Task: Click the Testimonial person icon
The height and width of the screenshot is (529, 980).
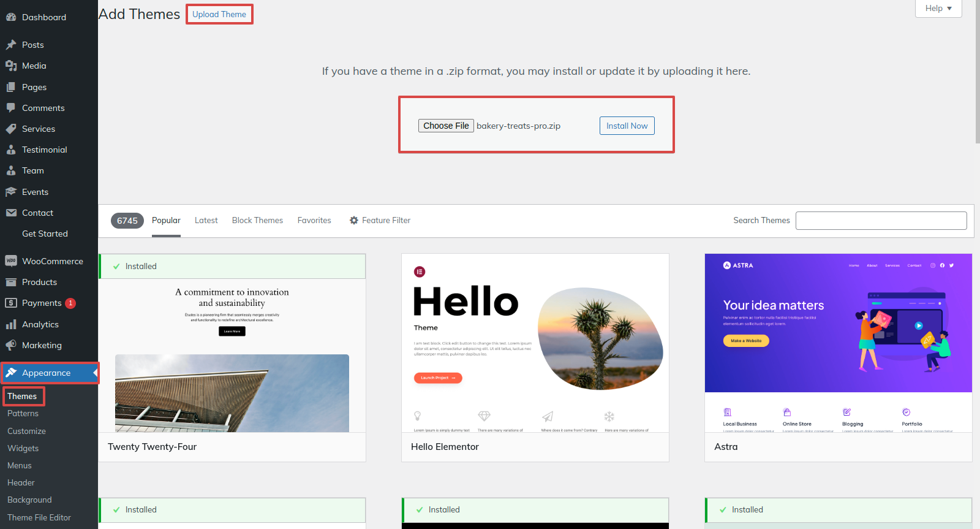Action: [11, 150]
